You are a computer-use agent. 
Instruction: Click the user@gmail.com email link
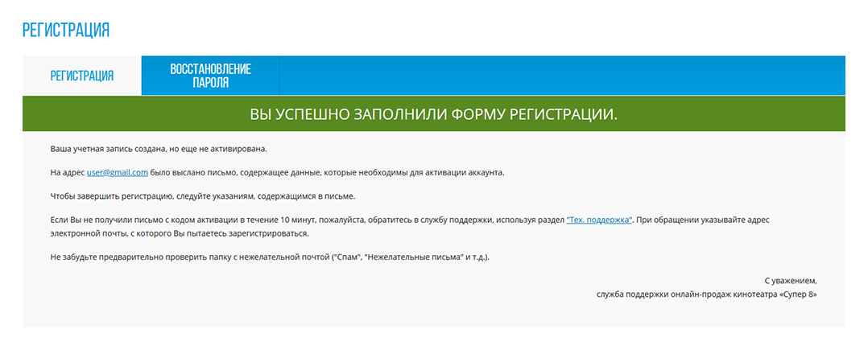(x=118, y=172)
